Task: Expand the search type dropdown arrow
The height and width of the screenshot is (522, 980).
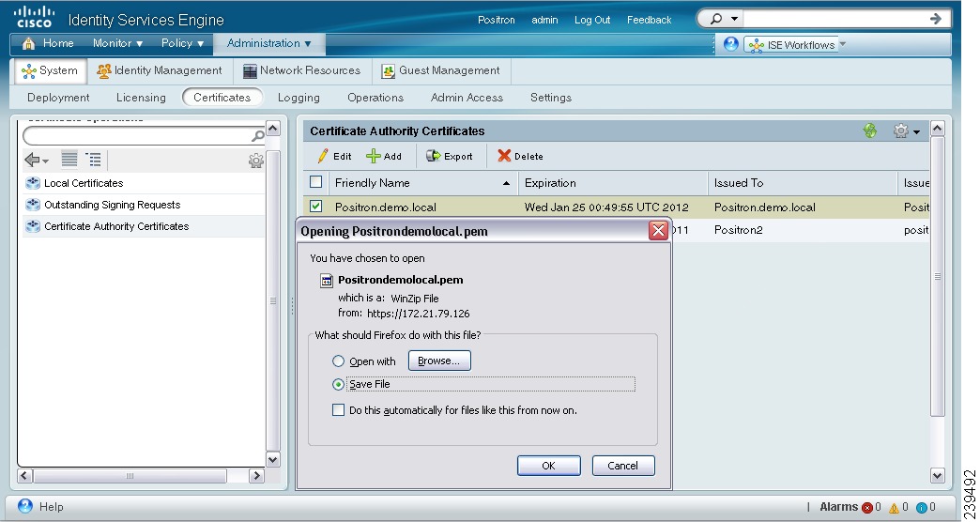Action: point(734,19)
